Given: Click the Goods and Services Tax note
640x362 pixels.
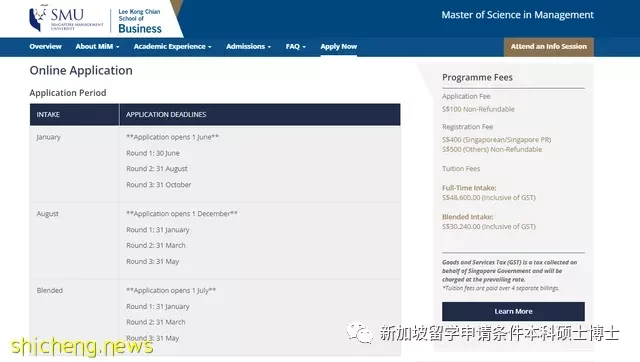Looking at the screenshot, I should 509,271.
